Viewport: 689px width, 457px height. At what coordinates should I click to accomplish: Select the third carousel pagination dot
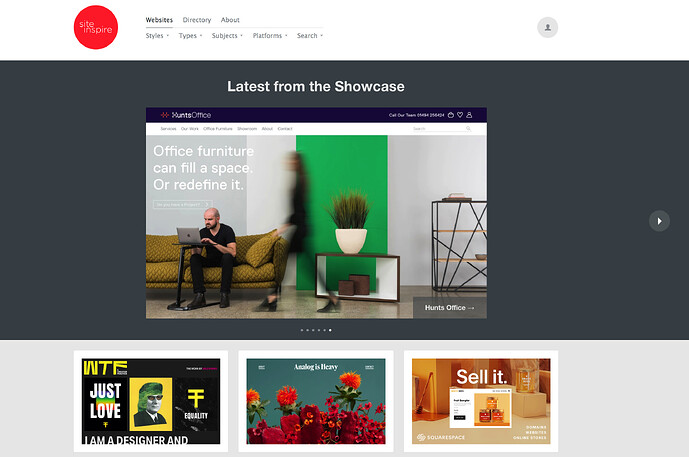[313, 330]
